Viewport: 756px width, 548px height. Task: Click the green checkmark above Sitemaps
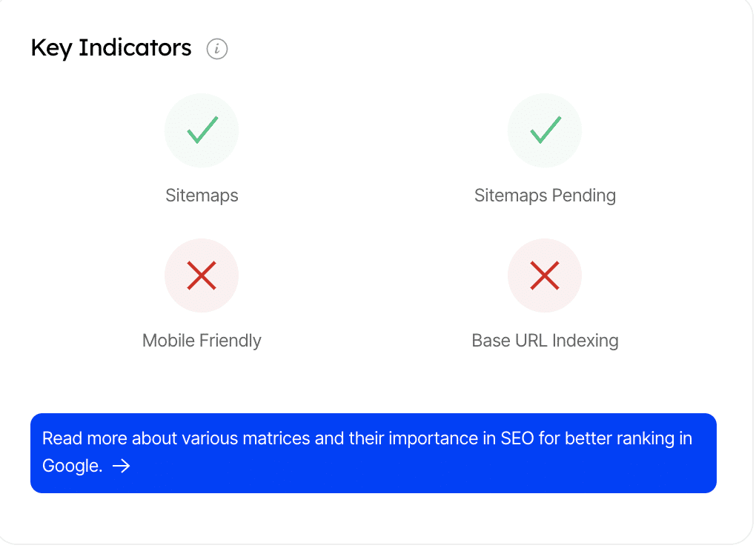coord(202,130)
